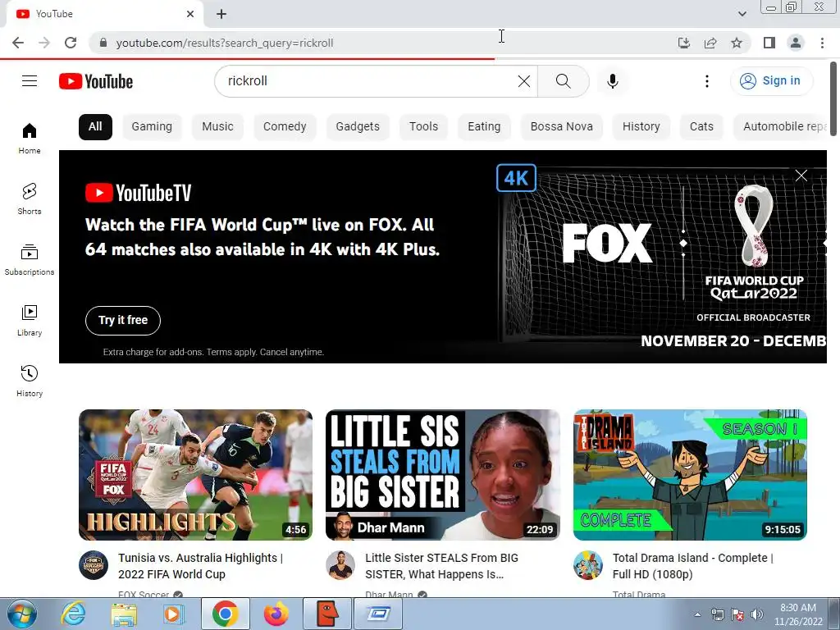Dismiss the YouTube TV banner ad

click(x=801, y=176)
